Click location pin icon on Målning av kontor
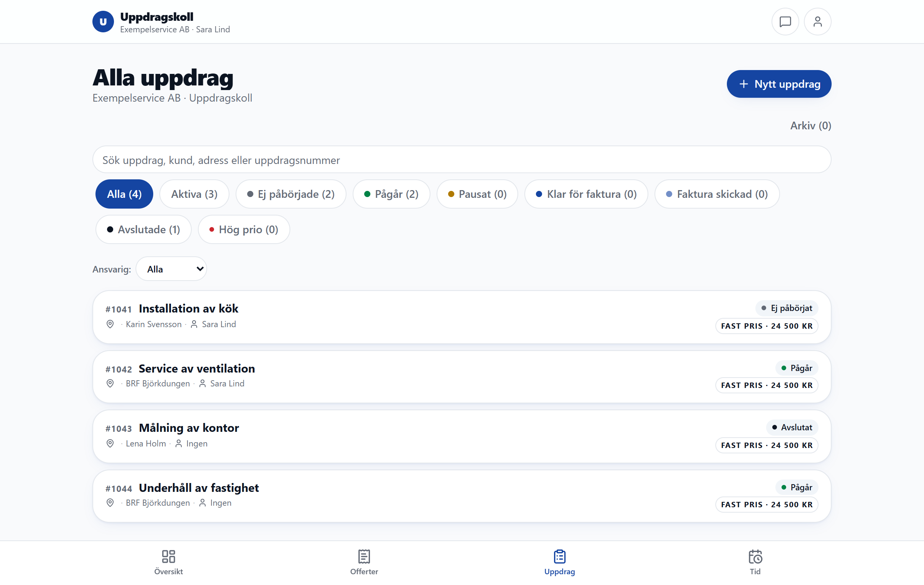Screen dimensions: 924x585 click(110, 443)
